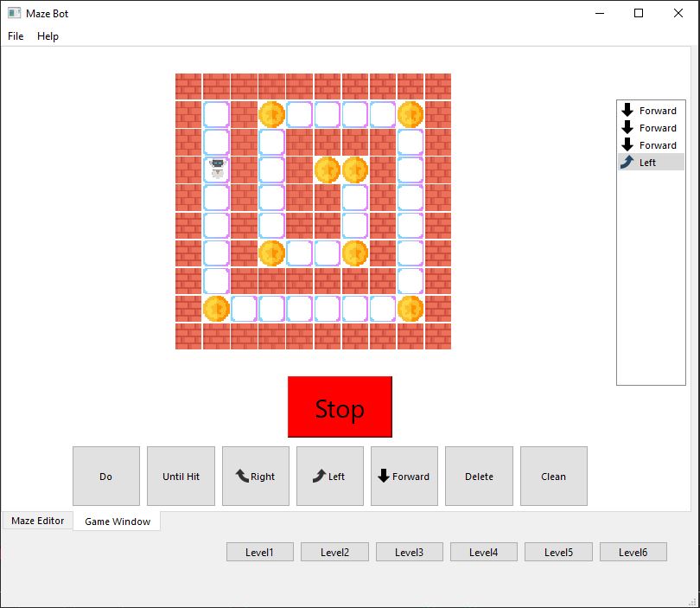Click the Until Hit button
This screenshot has width=700, height=608.
pos(181,477)
